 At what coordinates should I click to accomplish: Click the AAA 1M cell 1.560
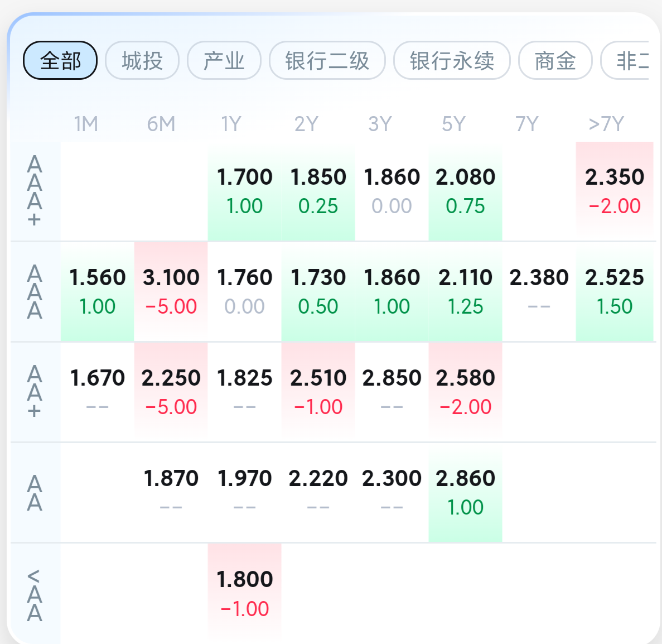click(x=97, y=291)
